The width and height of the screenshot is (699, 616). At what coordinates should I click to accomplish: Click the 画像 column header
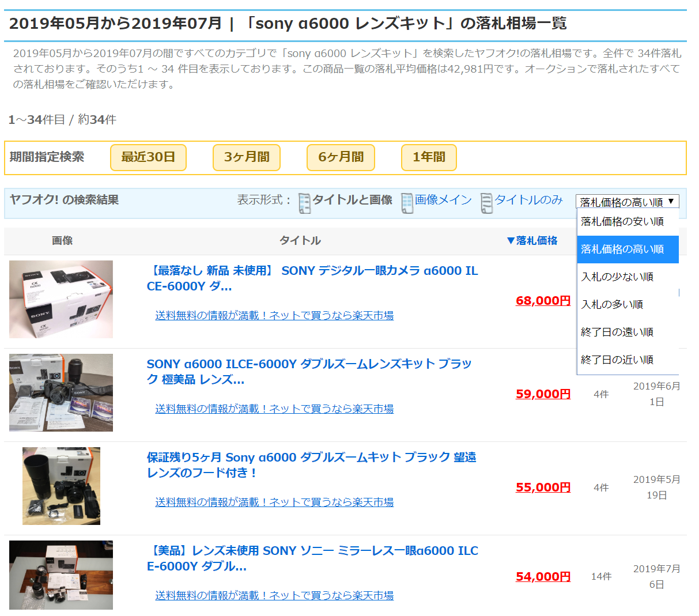pyautogui.click(x=62, y=241)
